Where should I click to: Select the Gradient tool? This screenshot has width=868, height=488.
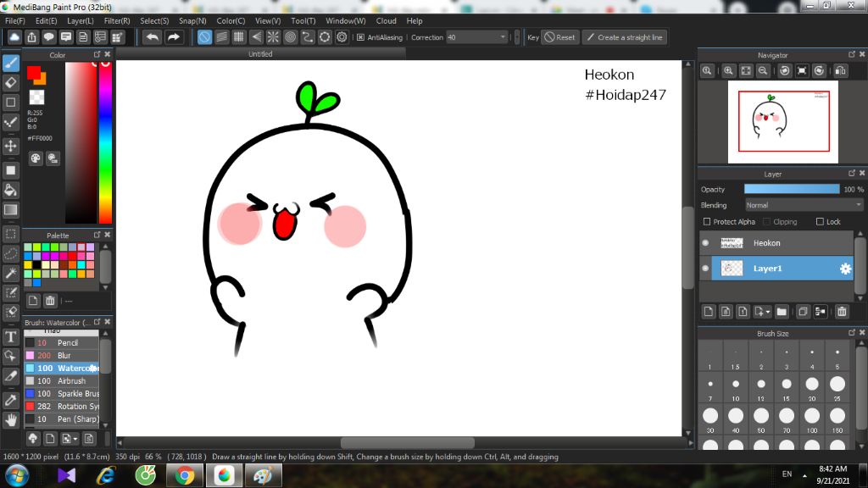click(10, 210)
